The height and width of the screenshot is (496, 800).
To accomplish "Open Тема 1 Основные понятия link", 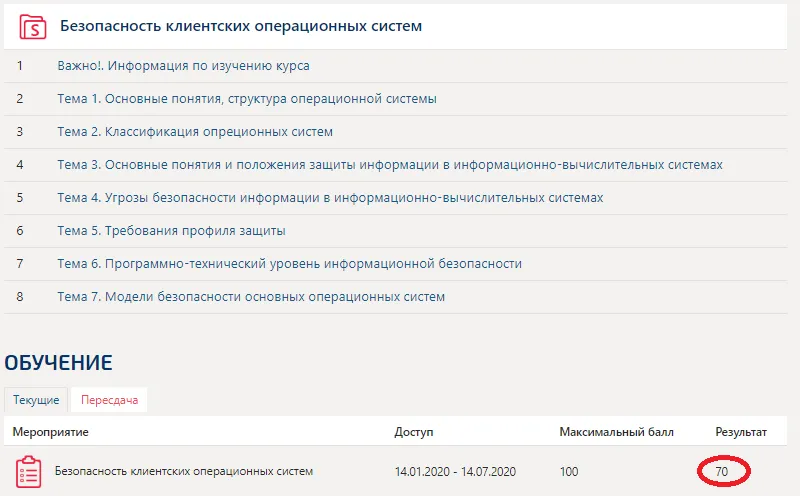I will click(x=247, y=99).
